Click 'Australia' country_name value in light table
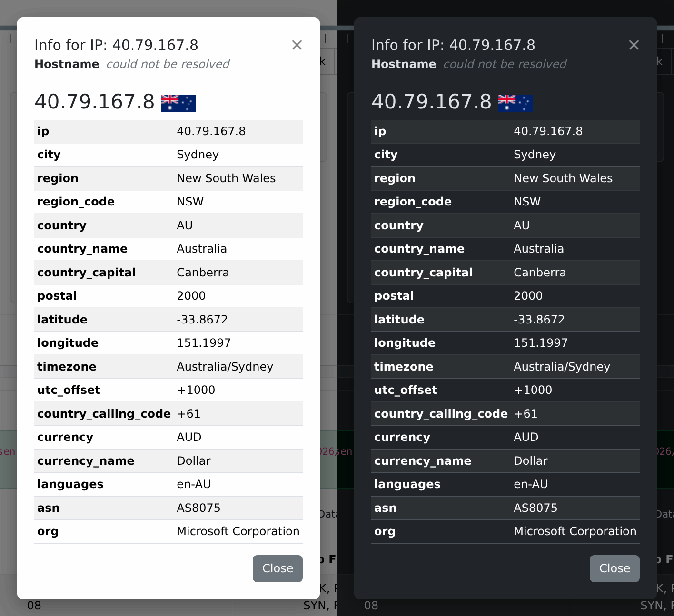This screenshot has width=674, height=616. click(202, 249)
